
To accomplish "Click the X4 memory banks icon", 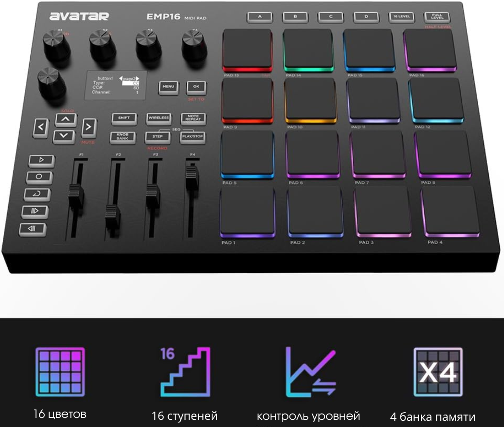I will (438, 372).
